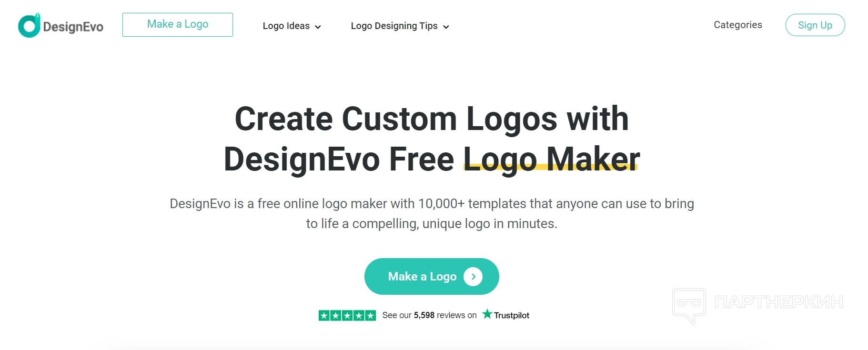This screenshot has width=868, height=350.
Task: Click the Sign Up button
Action: [815, 25]
